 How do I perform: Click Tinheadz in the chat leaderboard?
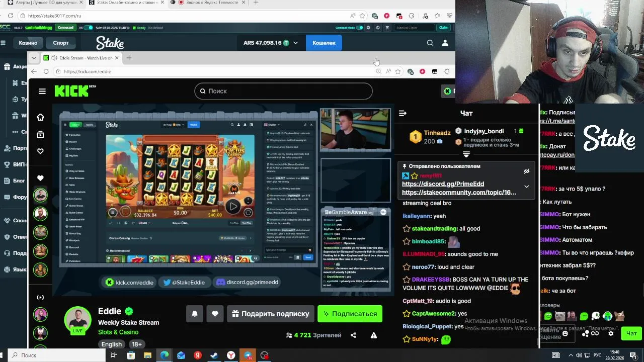(x=437, y=133)
